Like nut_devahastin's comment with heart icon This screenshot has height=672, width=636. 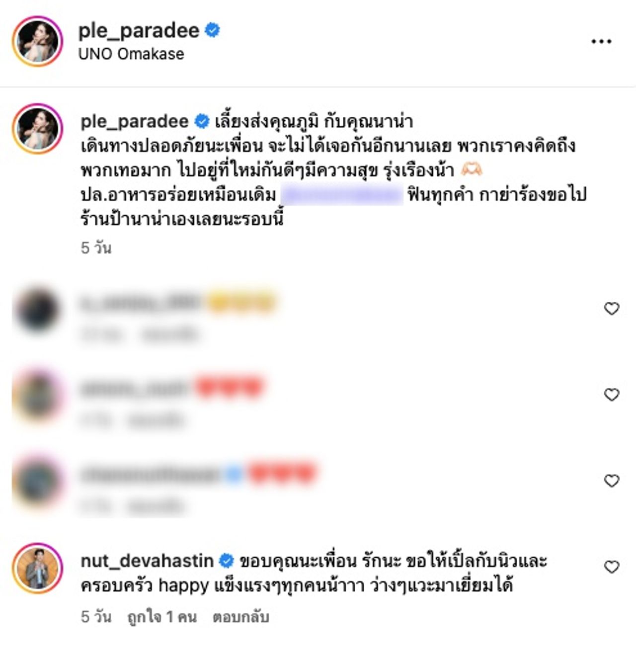tap(612, 567)
